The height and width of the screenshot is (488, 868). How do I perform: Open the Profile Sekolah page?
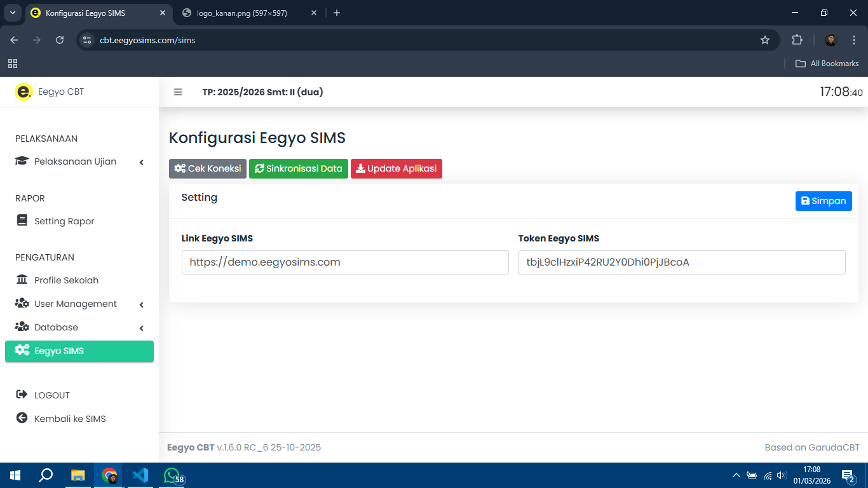[66, 280]
